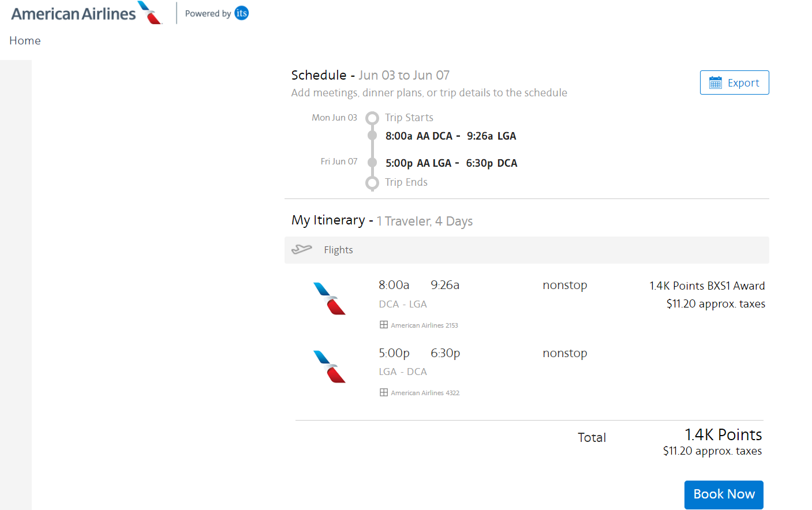Click the '1 Traveler, 4 Days' summary text
This screenshot has height=510, width=812.
[x=425, y=221]
